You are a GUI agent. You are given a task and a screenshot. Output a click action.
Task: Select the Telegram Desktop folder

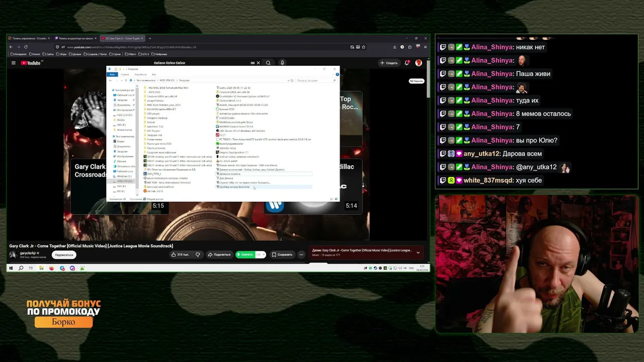click(155, 118)
